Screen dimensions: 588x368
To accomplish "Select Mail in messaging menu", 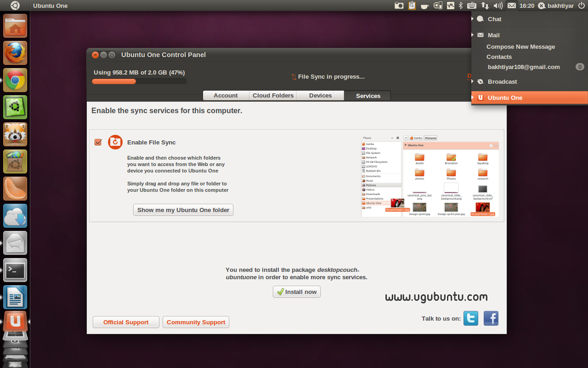I will click(530, 35).
